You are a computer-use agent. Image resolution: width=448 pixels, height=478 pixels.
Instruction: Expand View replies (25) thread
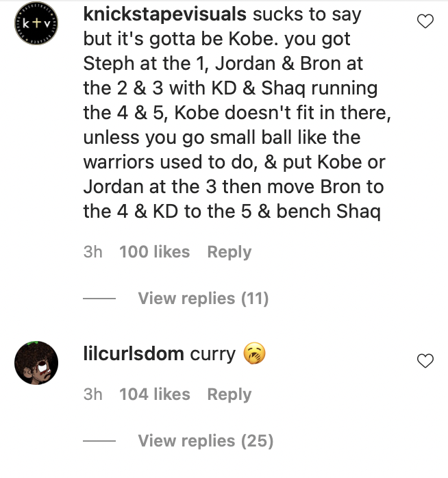click(x=206, y=441)
